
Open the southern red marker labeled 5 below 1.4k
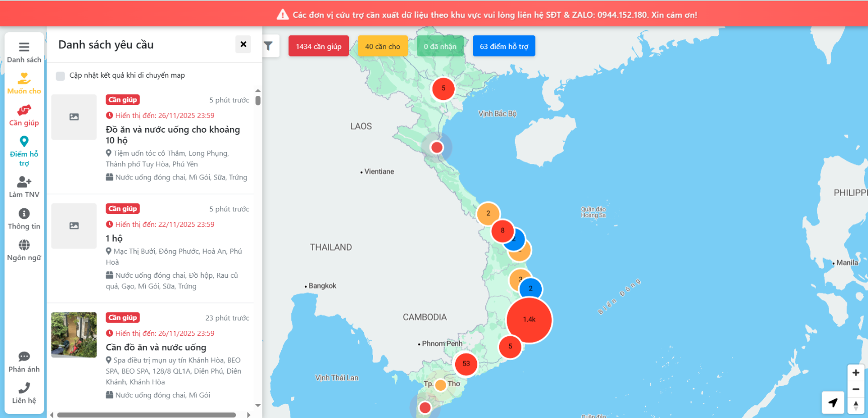click(x=510, y=346)
